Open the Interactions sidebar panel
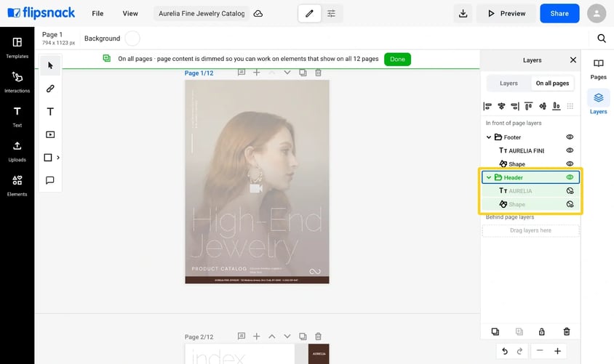This screenshot has width=614, height=364. tap(17, 82)
